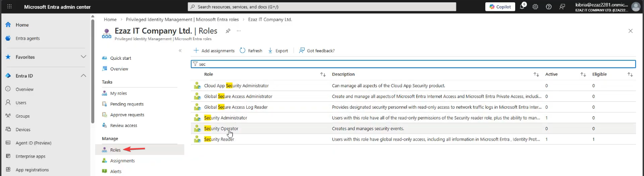Open Approve requests under Tasks
This screenshot has height=176, width=644.
[127, 115]
